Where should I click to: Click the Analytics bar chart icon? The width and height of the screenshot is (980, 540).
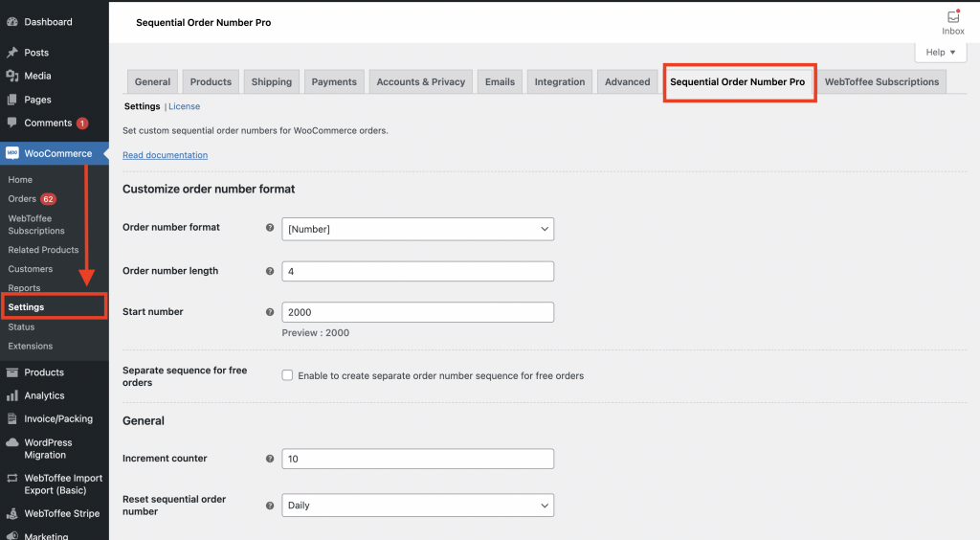[x=11, y=395]
